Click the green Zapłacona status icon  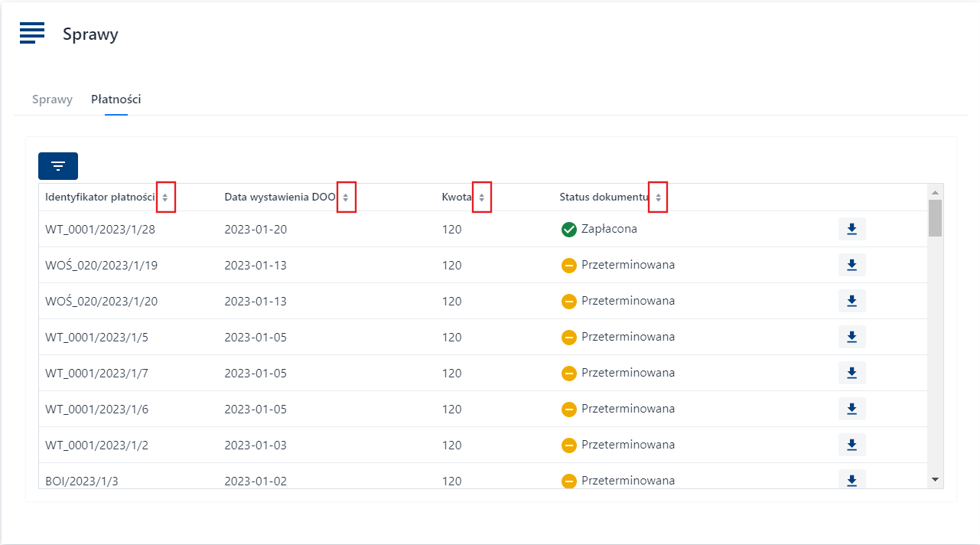[x=568, y=229]
